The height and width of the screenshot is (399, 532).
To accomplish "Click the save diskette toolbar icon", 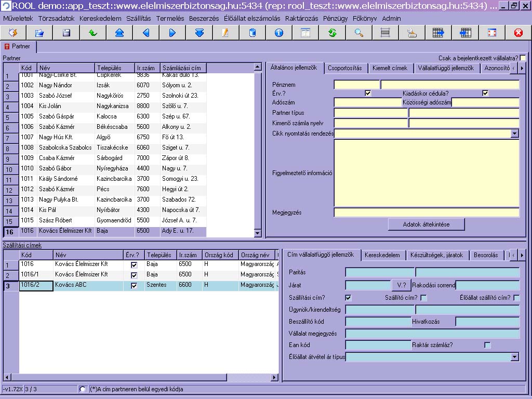I will (66, 33).
